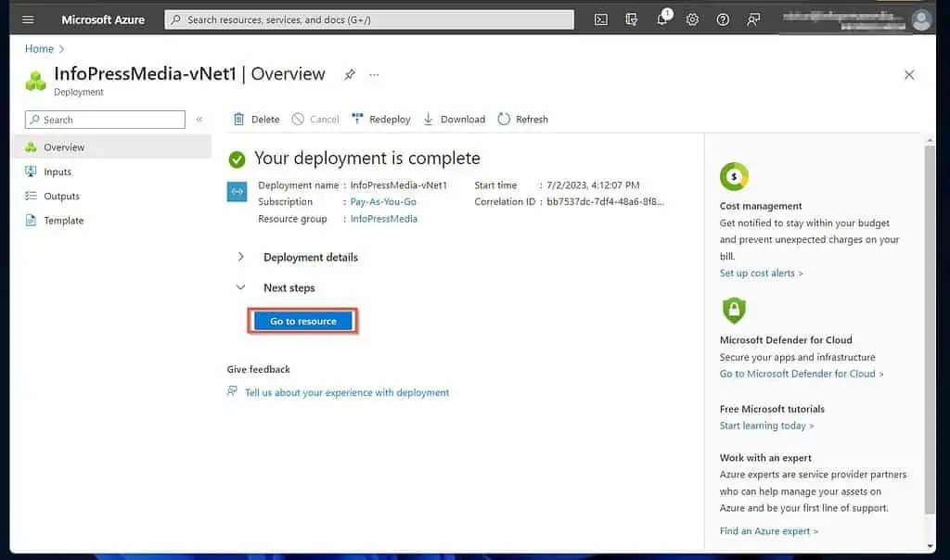Open portal settings gear
The image size is (950, 560).
(692, 19)
